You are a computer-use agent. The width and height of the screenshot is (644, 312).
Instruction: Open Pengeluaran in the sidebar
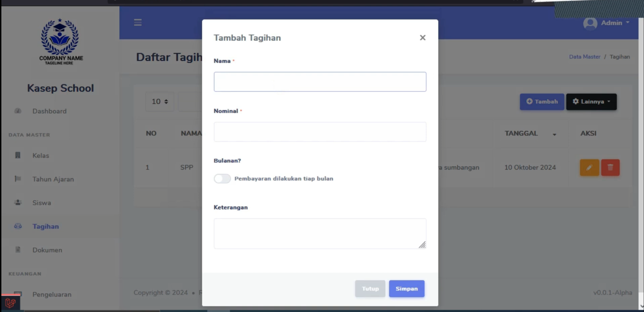point(52,294)
